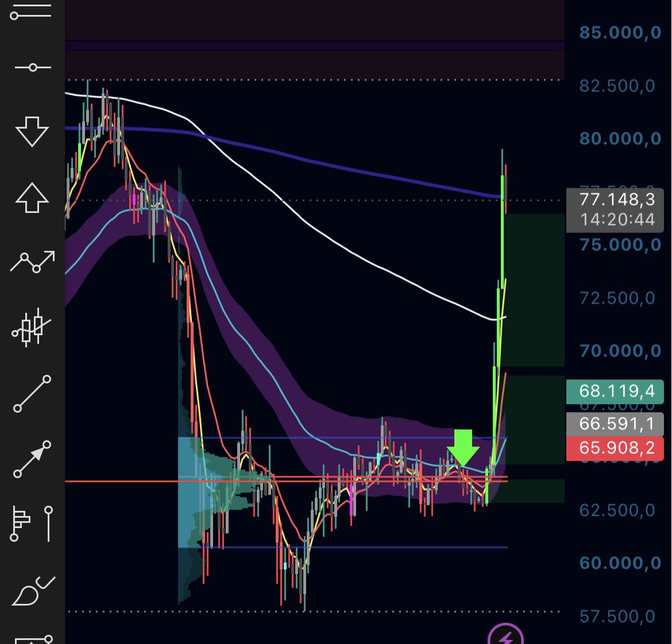The height and width of the screenshot is (644, 672).
Task: Click the 60.000,0 price axis label
Action: coord(620,563)
